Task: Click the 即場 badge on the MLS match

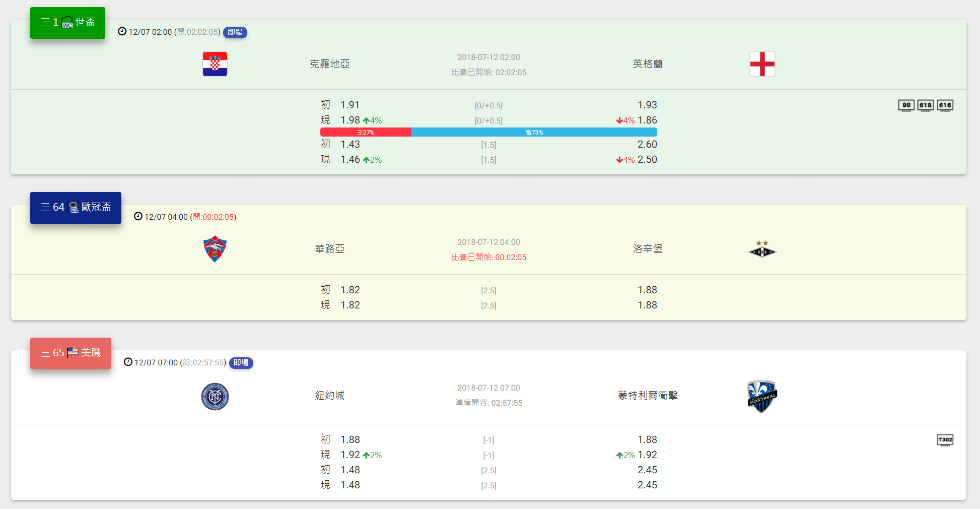Action: tap(241, 363)
